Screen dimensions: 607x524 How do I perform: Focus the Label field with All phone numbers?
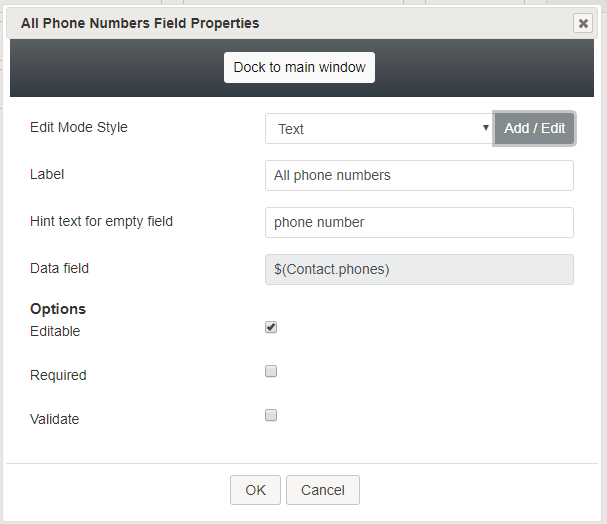(419, 175)
